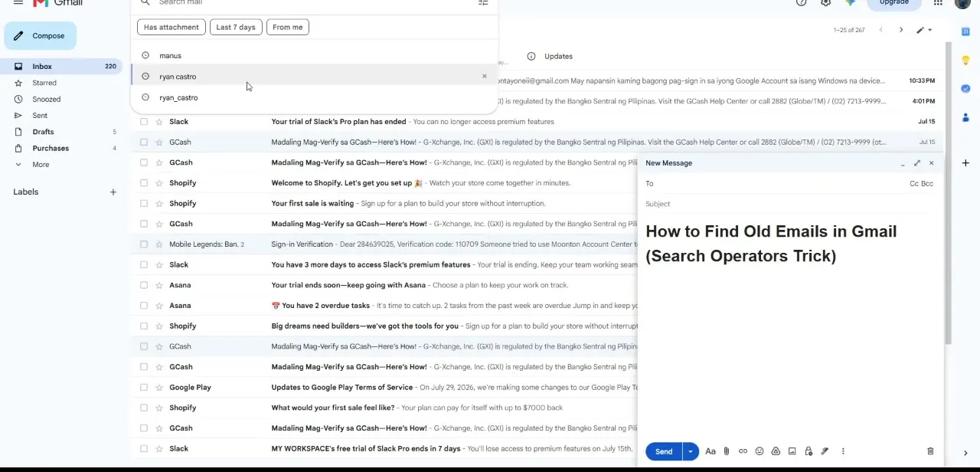
Task: Choose 'manus' search suggestion
Action: [x=315, y=56]
